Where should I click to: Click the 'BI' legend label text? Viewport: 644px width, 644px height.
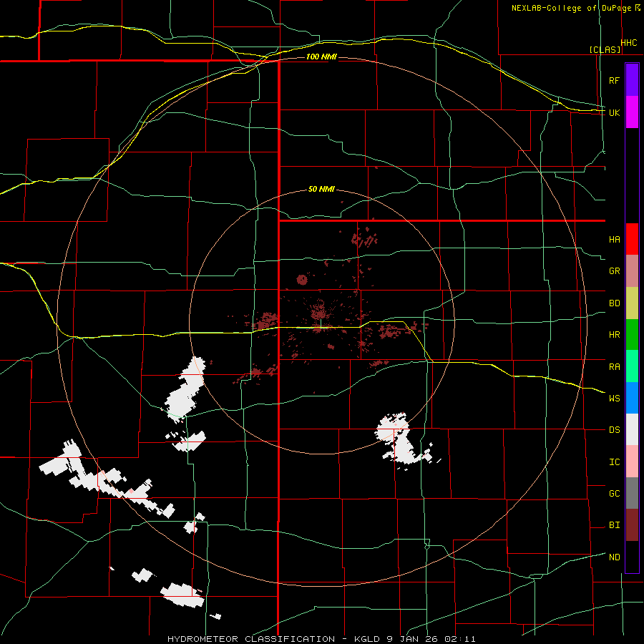point(614,525)
